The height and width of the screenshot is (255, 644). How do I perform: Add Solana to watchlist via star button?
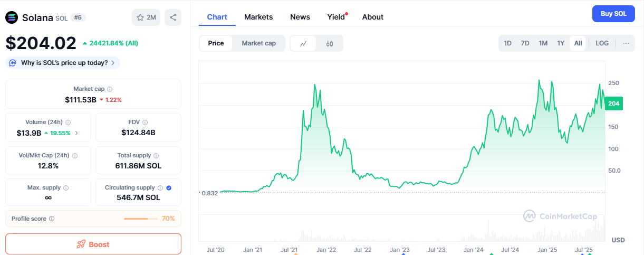point(146,17)
